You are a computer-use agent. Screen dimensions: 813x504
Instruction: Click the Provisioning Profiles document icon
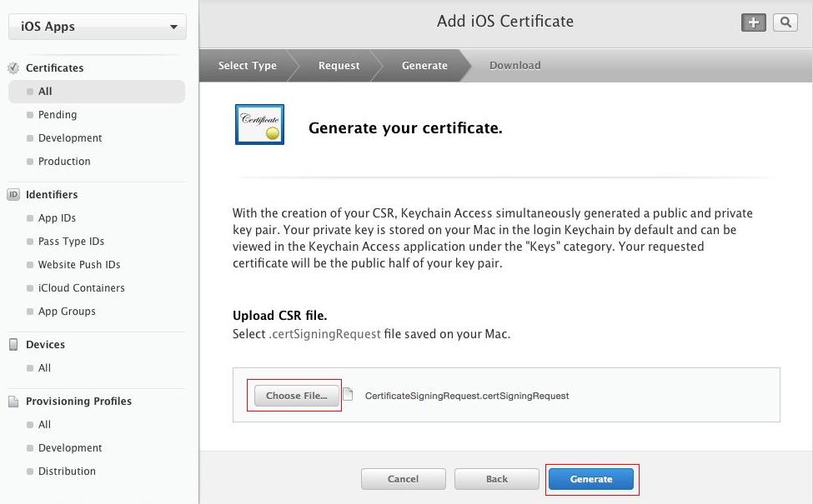[13, 402]
